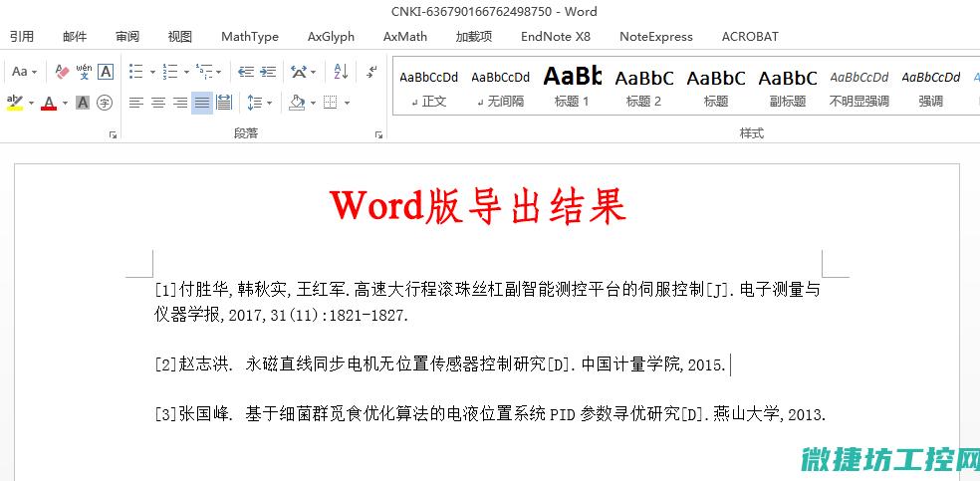Align text left
This screenshot has width=980, height=481.
pos(135,103)
